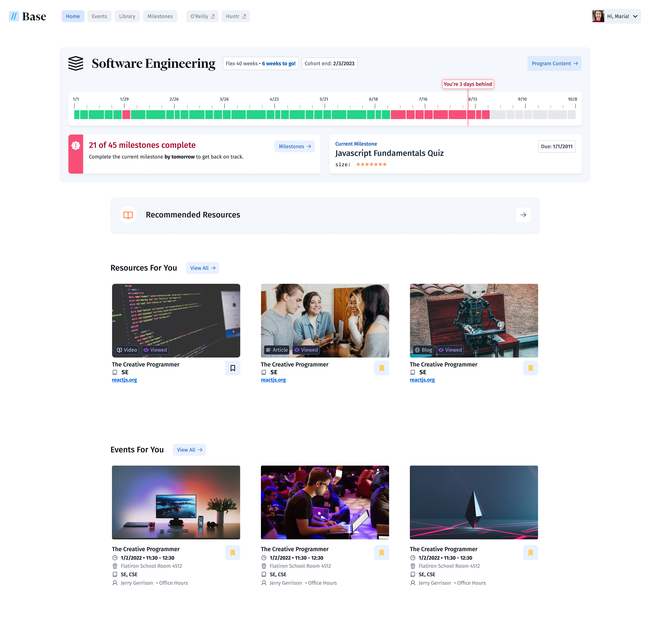Toggle the bookmark on the Blog resource
This screenshot has height=644, width=650.
click(x=530, y=368)
